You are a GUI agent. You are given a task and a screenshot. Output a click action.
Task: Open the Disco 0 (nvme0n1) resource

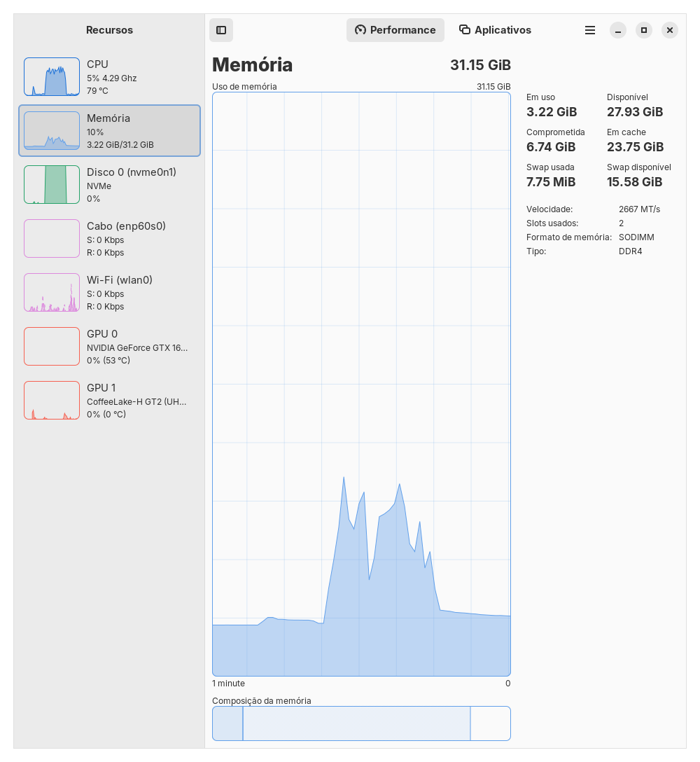tap(109, 185)
